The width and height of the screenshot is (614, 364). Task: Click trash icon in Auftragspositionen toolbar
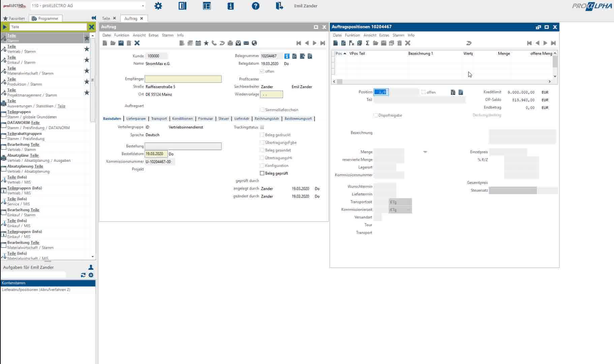click(400, 43)
